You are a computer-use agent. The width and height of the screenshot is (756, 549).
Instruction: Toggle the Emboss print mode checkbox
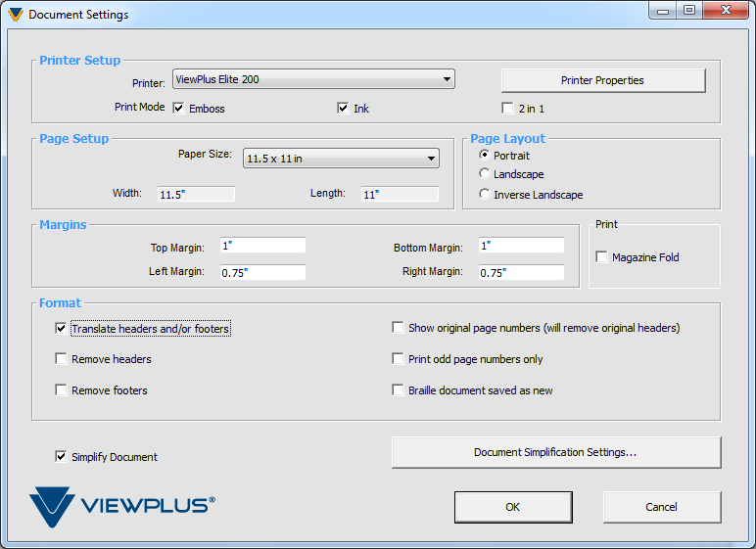click(179, 109)
